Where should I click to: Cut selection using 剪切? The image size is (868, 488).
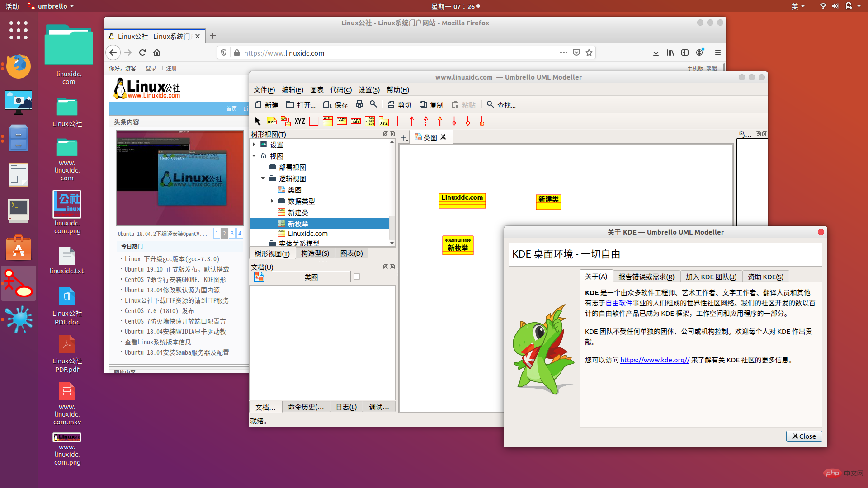click(400, 105)
